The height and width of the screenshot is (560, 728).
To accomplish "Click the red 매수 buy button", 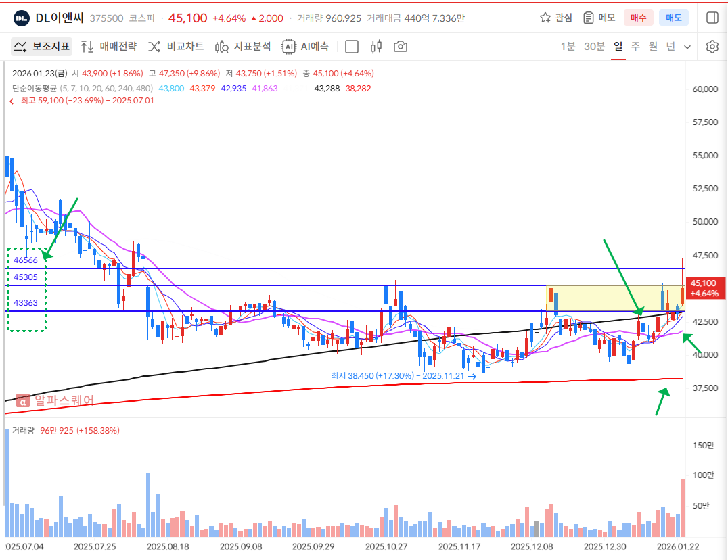I will click(x=638, y=18).
